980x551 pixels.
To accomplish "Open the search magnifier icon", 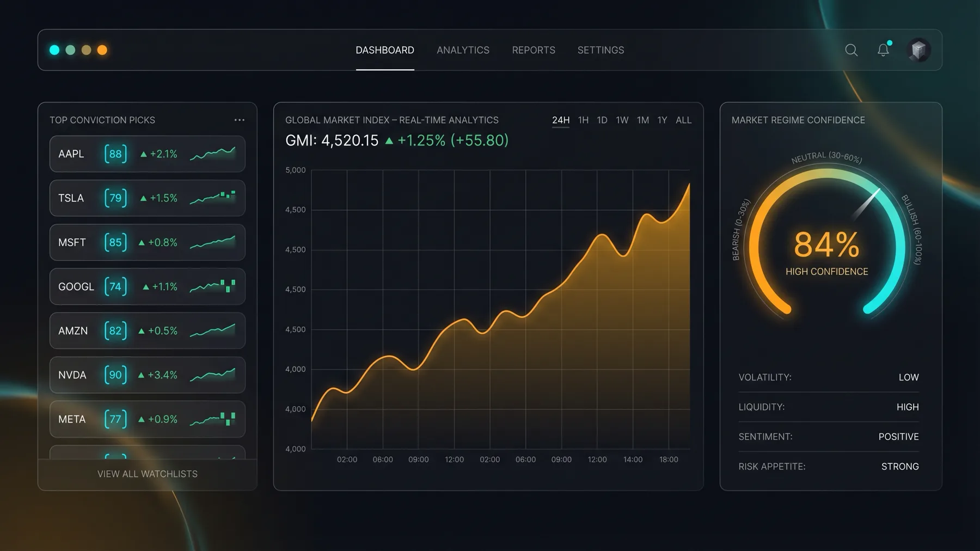I will point(851,50).
